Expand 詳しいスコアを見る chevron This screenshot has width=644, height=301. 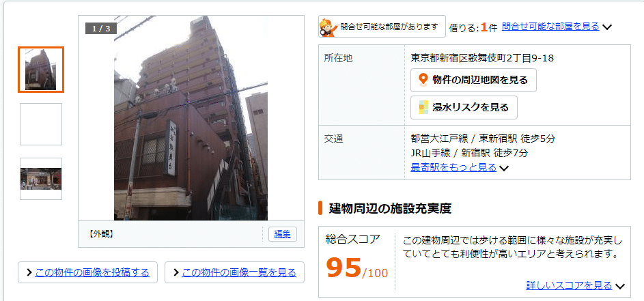pos(620,286)
